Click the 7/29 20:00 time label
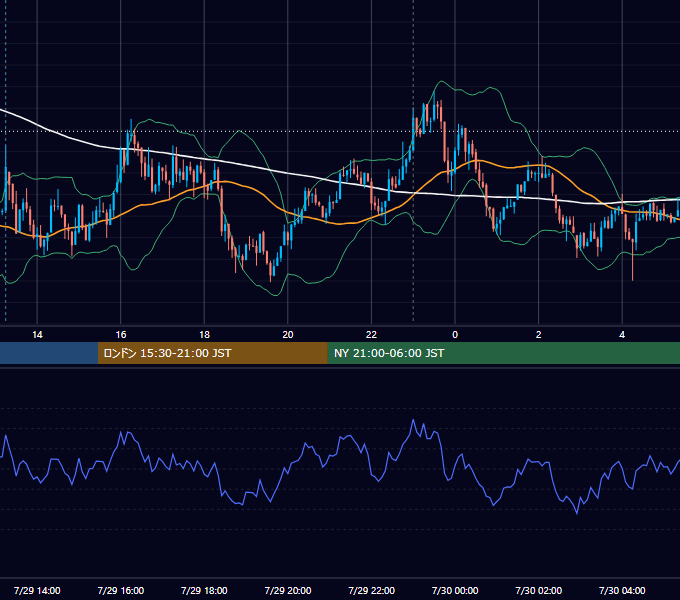The image size is (680, 600). [x=288, y=590]
